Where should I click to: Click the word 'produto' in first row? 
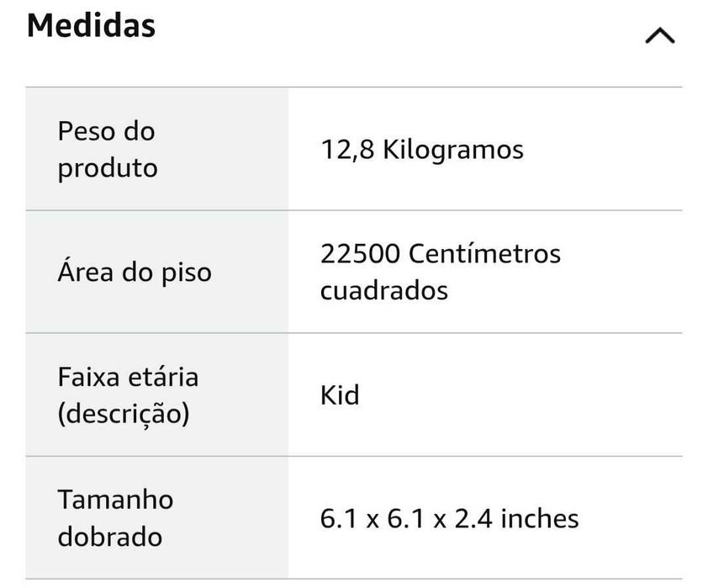pos(107,167)
